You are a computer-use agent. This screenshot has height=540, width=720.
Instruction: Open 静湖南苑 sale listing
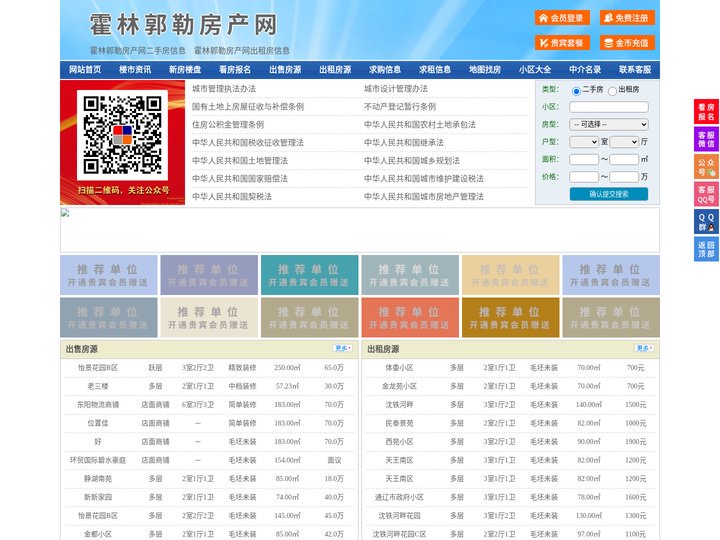98,478
